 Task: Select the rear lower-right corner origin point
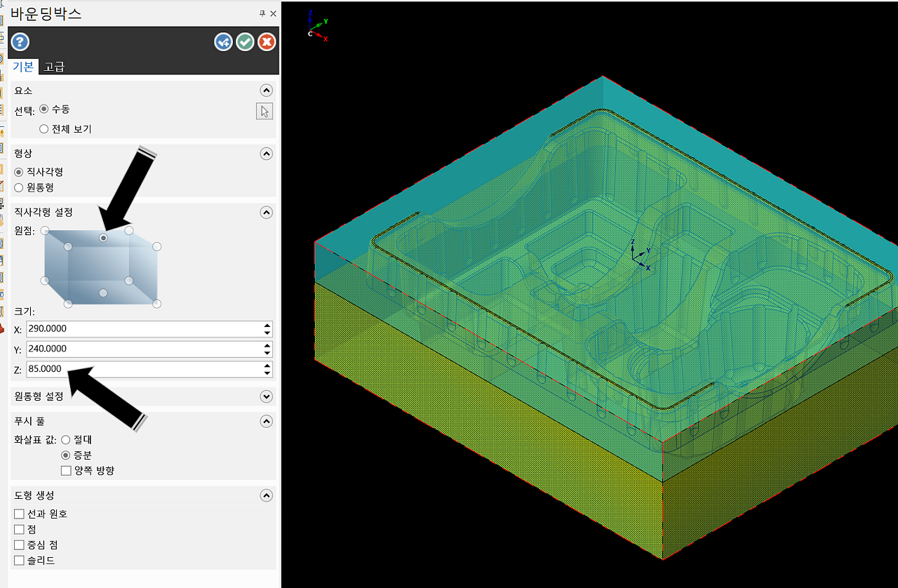point(129,281)
